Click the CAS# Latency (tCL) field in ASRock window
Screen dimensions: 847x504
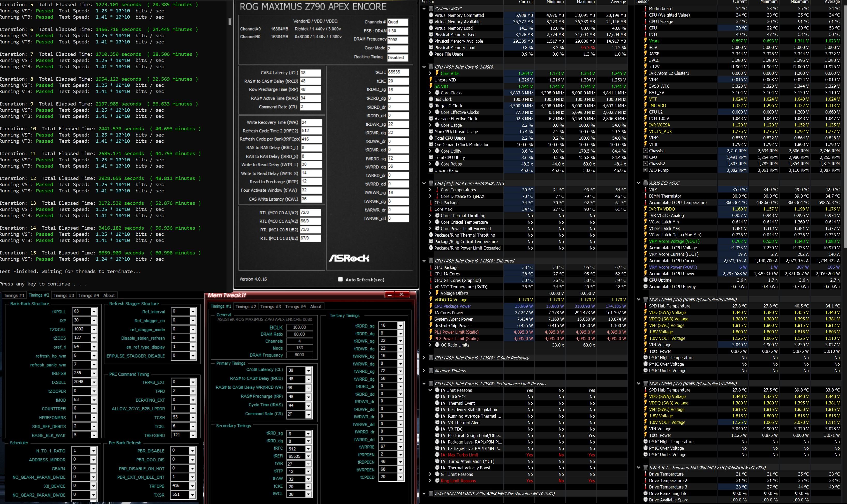[310, 73]
